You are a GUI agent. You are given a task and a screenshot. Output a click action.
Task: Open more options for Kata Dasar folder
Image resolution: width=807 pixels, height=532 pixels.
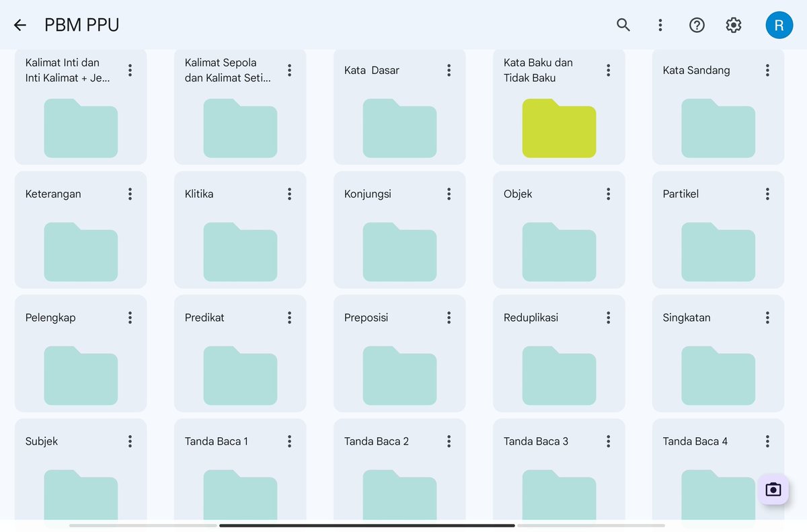[449, 70]
